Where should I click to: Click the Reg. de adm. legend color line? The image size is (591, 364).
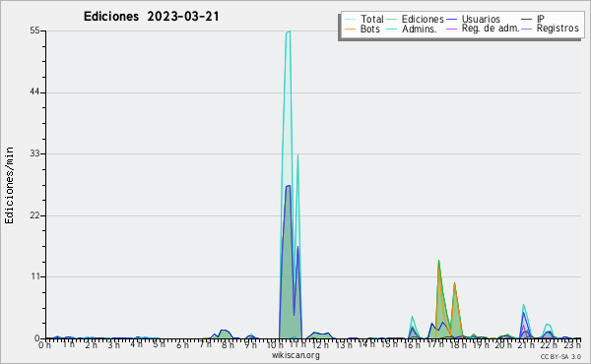click(451, 29)
